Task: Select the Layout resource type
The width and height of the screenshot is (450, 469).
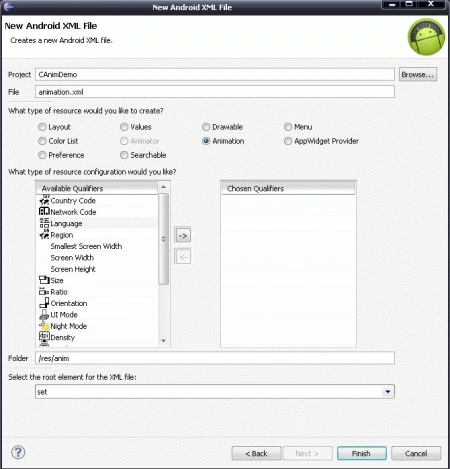Action: point(42,127)
